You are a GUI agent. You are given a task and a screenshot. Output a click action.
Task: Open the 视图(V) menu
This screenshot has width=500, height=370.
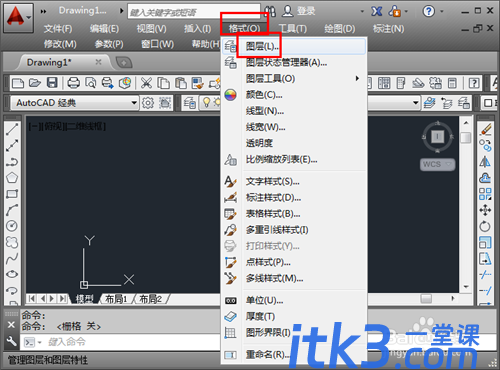point(151,29)
